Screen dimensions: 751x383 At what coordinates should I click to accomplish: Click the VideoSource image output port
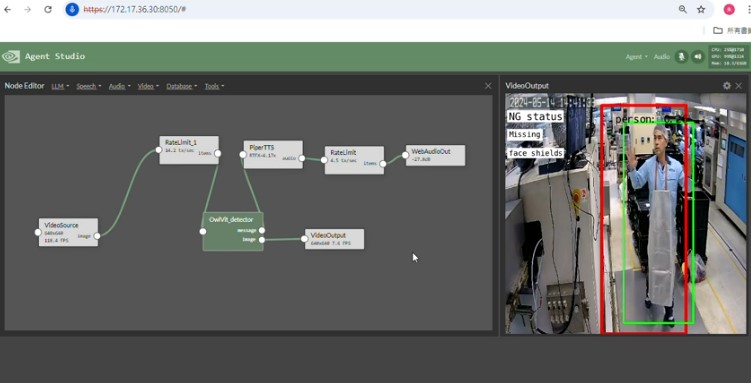[x=97, y=236]
